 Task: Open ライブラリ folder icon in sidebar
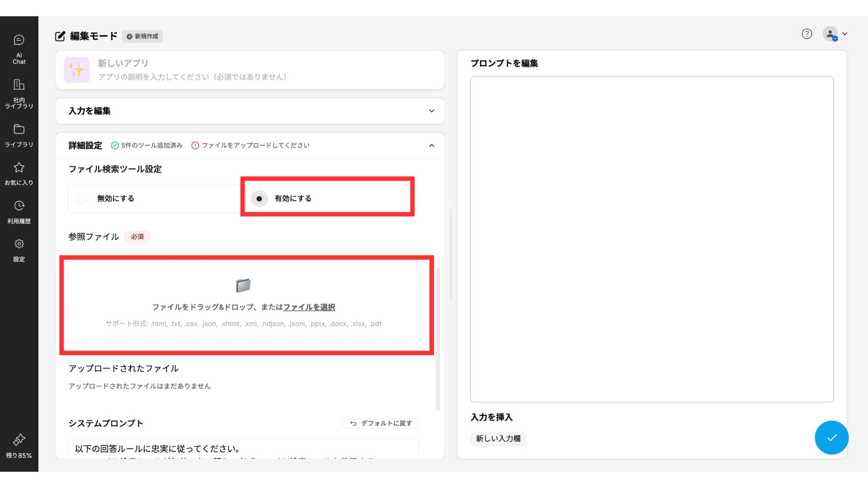[x=19, y=135]
